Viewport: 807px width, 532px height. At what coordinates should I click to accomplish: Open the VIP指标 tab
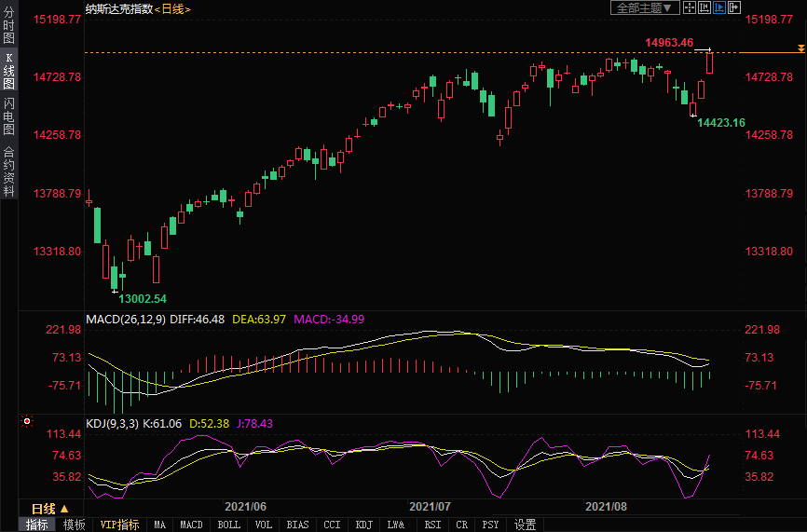pos(119,525)
